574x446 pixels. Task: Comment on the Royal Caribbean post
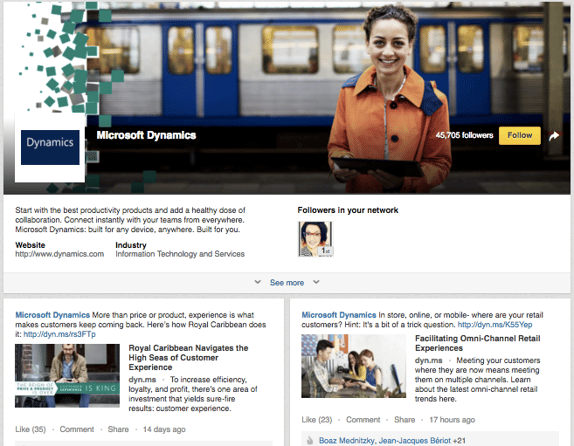[77, 429]
